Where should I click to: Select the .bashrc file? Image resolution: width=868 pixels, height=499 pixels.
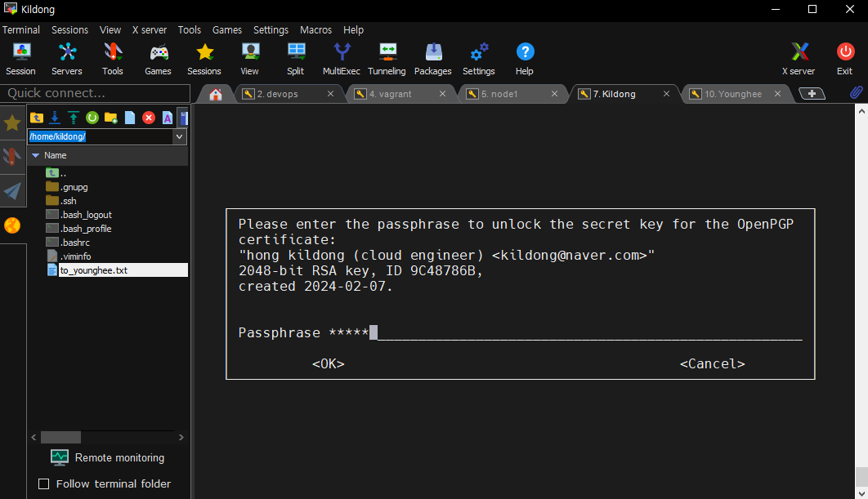(68, 243)
